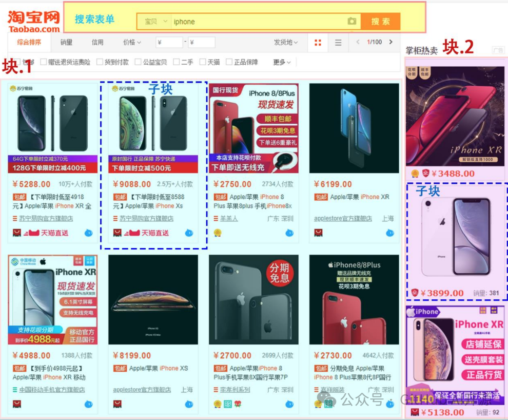Screen dimensions: 508x420
Task: Click the 10万+人付款 sales count
Action: point(75,184)
